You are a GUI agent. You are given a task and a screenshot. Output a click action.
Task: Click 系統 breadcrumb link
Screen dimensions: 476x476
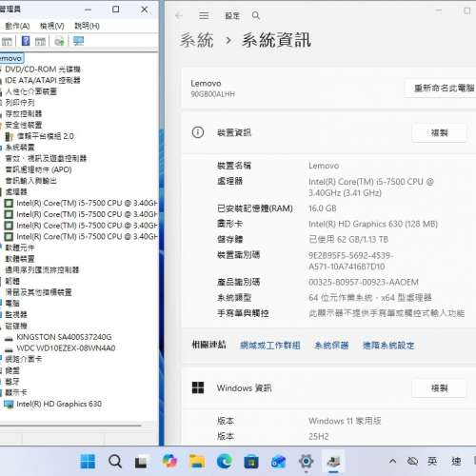pyautogui.click(x=196, y=41)
